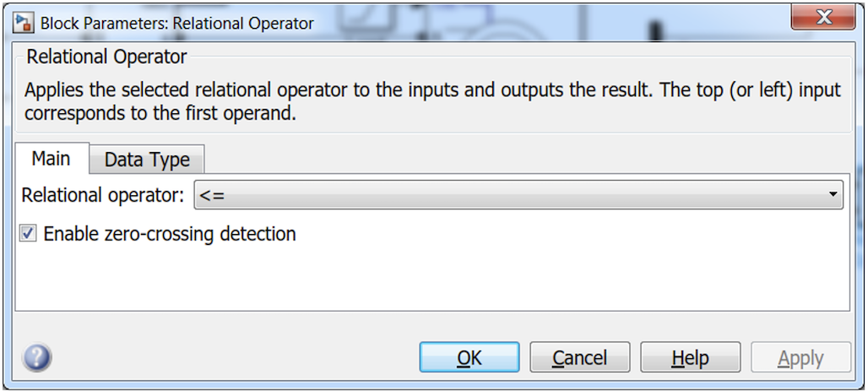Click the Apply button
Viewport: 868px width, 392px height.
coord(800,358)
